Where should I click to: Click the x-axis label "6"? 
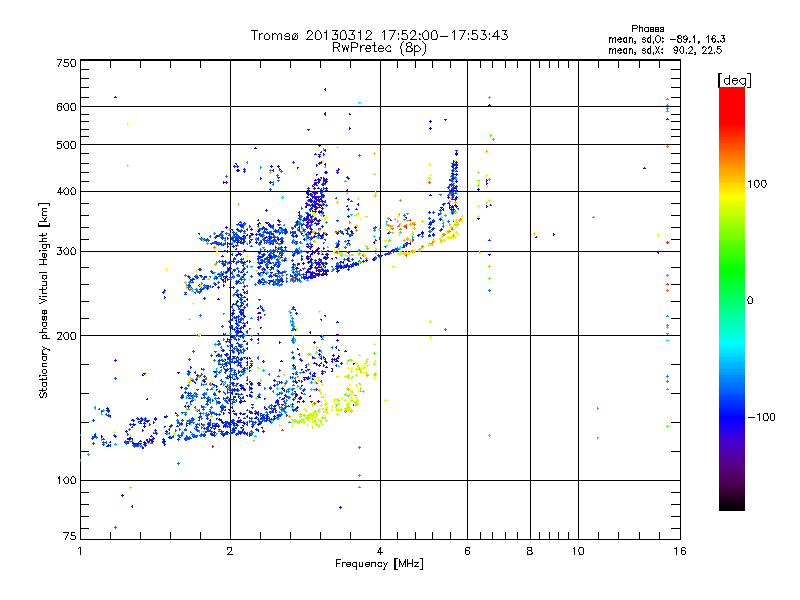tap(467, 551)
